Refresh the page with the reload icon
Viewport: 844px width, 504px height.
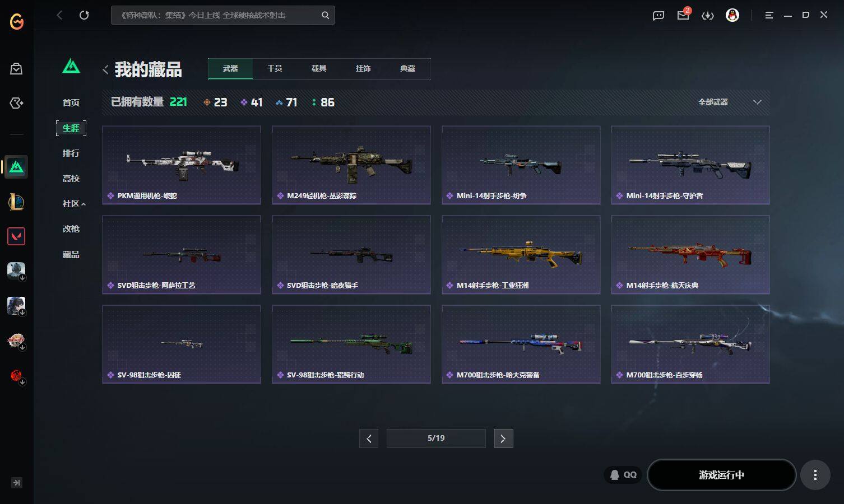(x=84, y=15)
